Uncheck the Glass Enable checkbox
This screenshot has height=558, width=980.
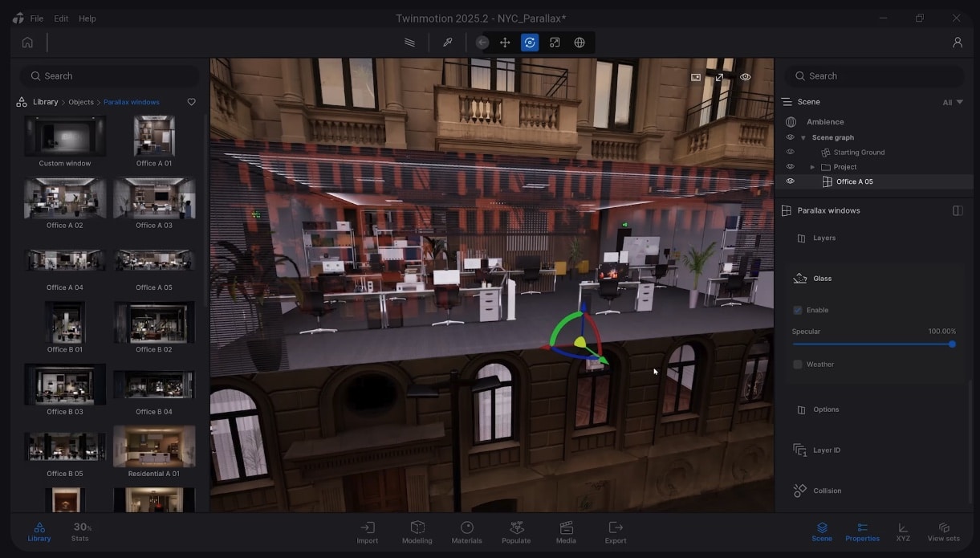pos(798,310)
